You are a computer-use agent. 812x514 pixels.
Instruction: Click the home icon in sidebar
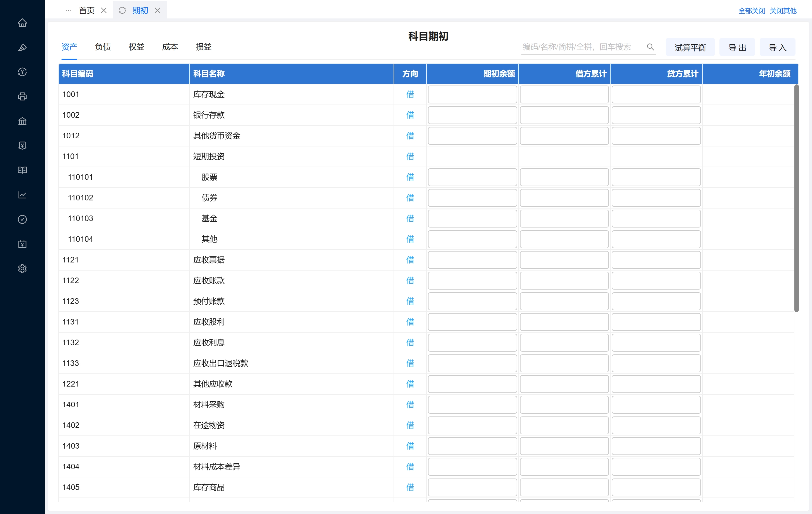pyautogui.click(x=22, y=23)
